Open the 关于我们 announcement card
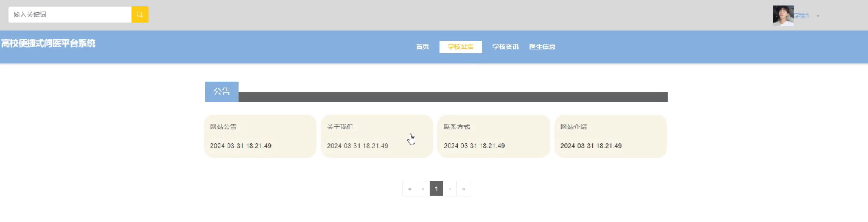 [x=377, y=136]
